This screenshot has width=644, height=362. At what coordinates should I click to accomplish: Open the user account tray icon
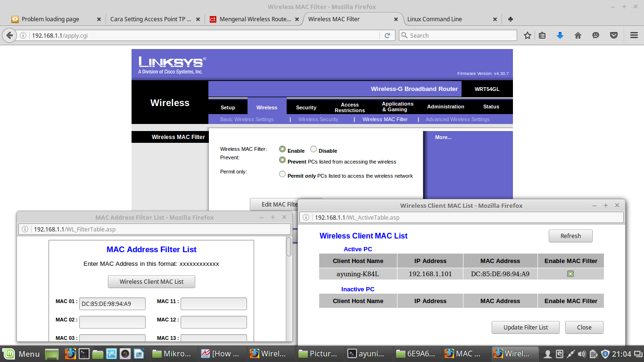click(x=548, y=354)
